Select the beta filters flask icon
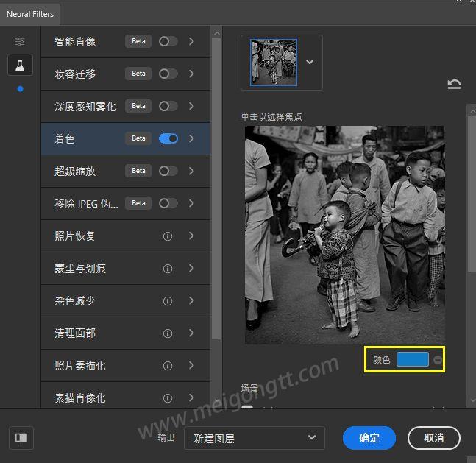Screen dimensions: 476x463 point(20,65)
